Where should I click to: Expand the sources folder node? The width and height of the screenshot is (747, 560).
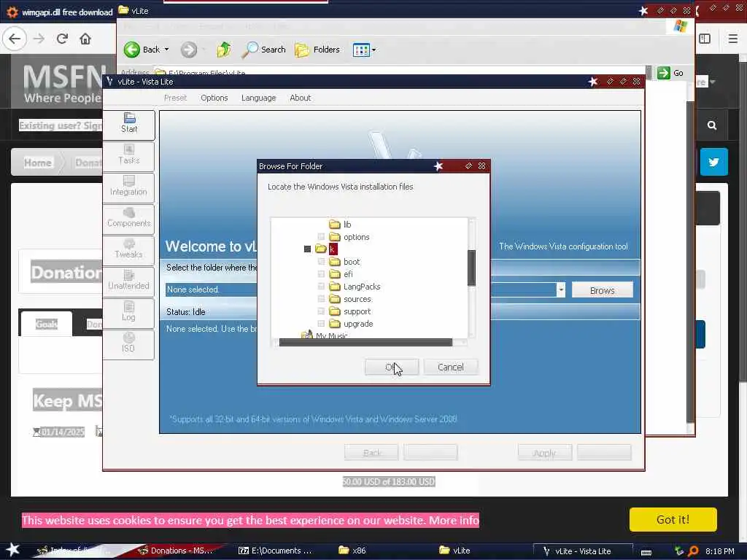(321, 298)
